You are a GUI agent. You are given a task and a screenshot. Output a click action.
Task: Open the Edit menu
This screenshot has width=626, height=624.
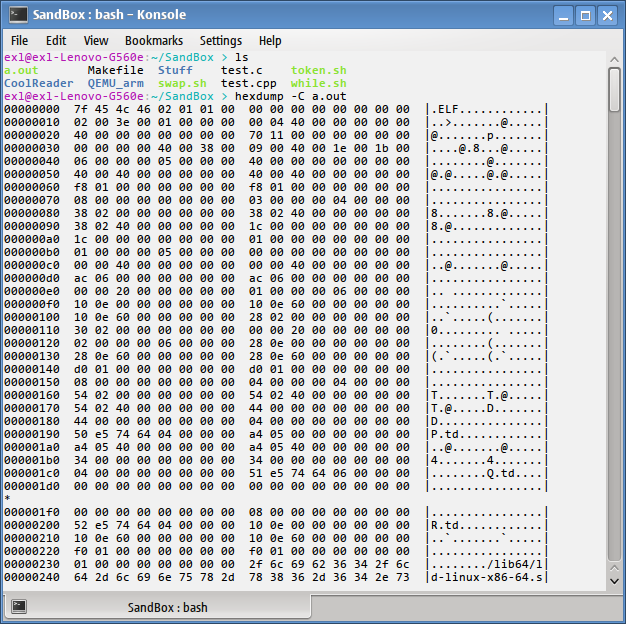pyautogui.click(x=56, y=41)
